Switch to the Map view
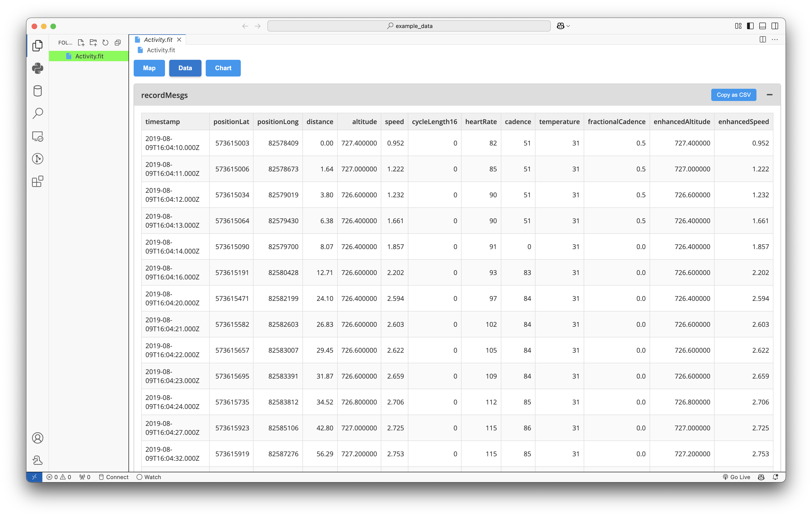Screen dimensions: 812x517 pos(149,68)
